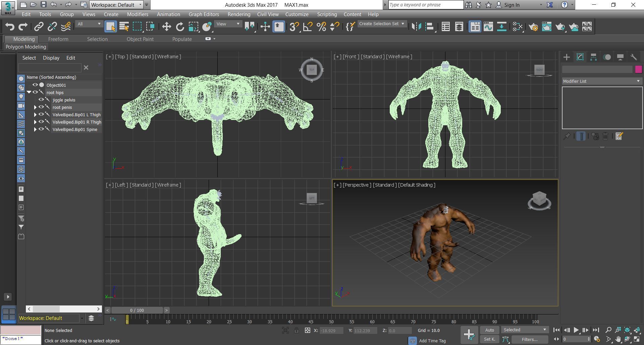Toggle Percent Snap
Screen dimensions: 644x345
[x=321, y=27]
